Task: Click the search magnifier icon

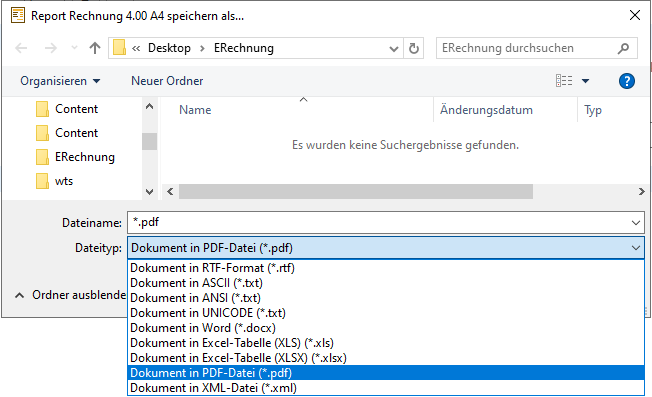Action: [623, 48]
